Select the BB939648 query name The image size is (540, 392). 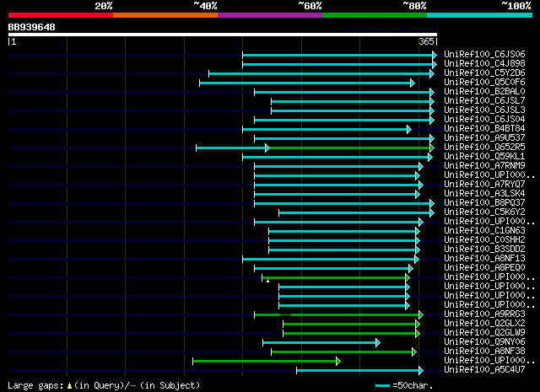[x=32, y=27]
